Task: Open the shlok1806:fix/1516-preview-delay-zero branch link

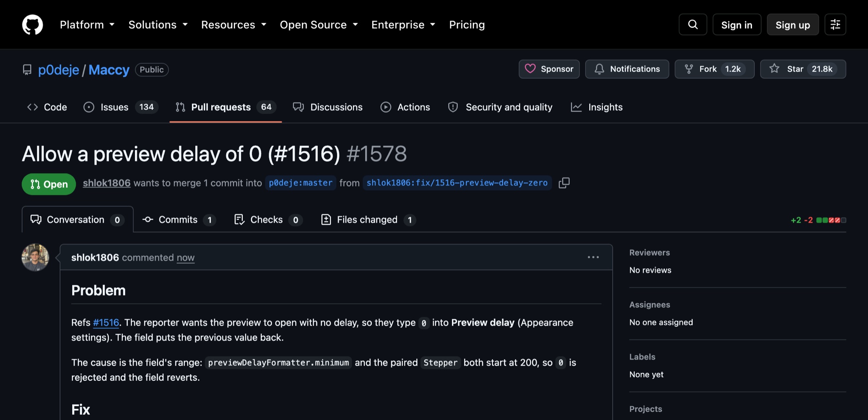Action: (x=457, y=183)
